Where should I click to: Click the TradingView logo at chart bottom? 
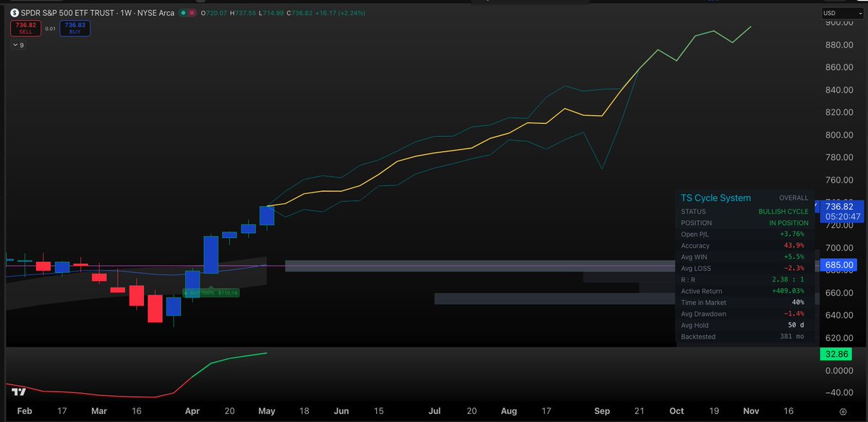pyautogui.click(x=19, y=392)
